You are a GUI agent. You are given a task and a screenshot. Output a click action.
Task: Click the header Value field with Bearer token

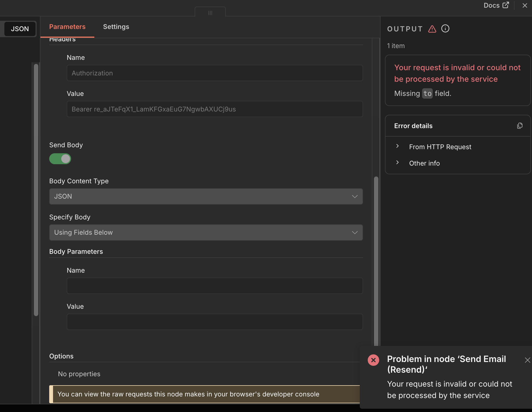pyautogui.click(x=215, y=109)
